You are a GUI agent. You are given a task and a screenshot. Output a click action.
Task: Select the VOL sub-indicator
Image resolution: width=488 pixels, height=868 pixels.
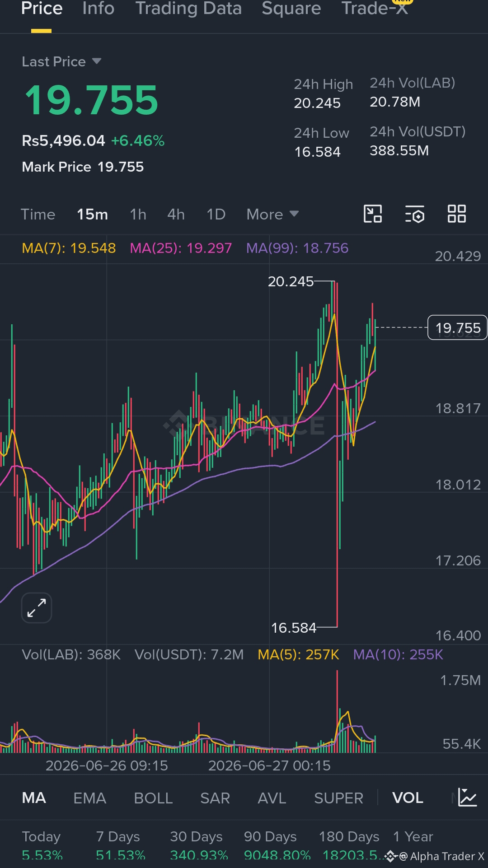coord(408,798)
